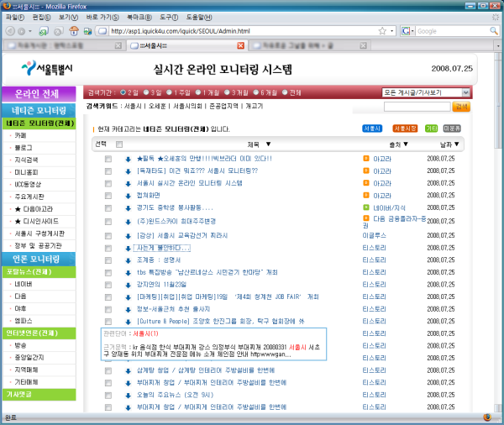Viewport: 504px width, 425px height.
Task: Bookmark this page with the star icon
Action: 382,31
